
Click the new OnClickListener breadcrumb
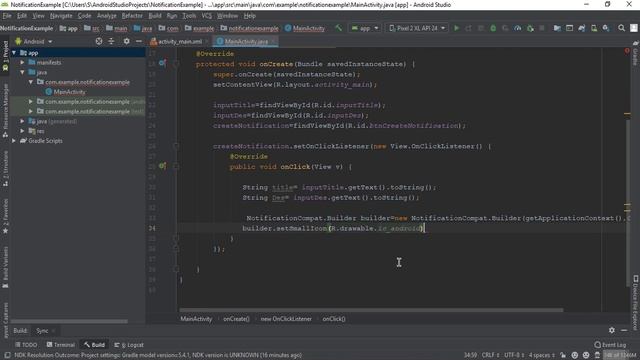click(x=286, y=319)
